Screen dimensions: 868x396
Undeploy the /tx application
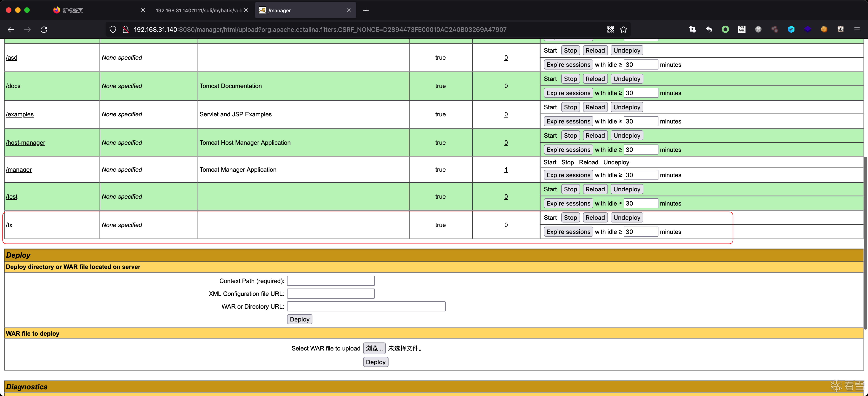point(626,217)
